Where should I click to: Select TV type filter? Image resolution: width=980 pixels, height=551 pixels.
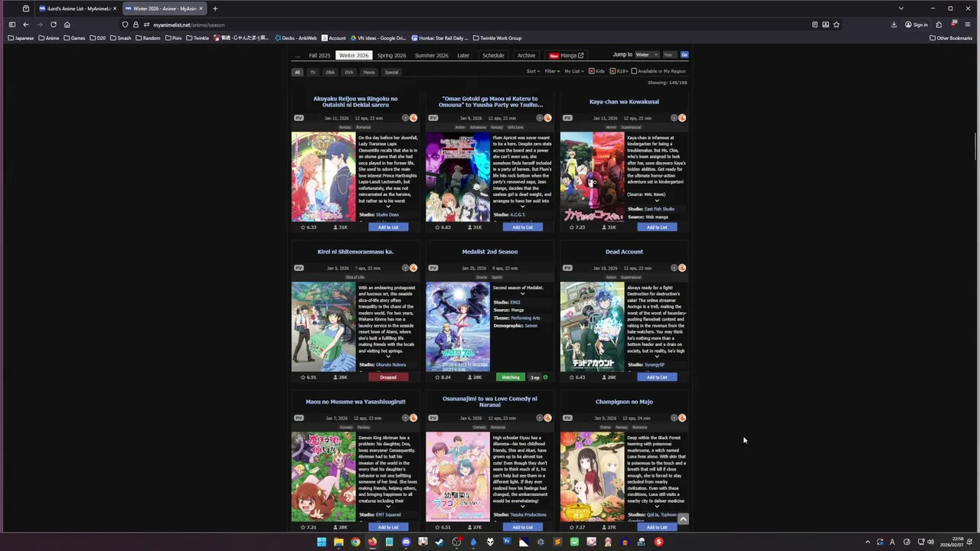coord(312,72)
